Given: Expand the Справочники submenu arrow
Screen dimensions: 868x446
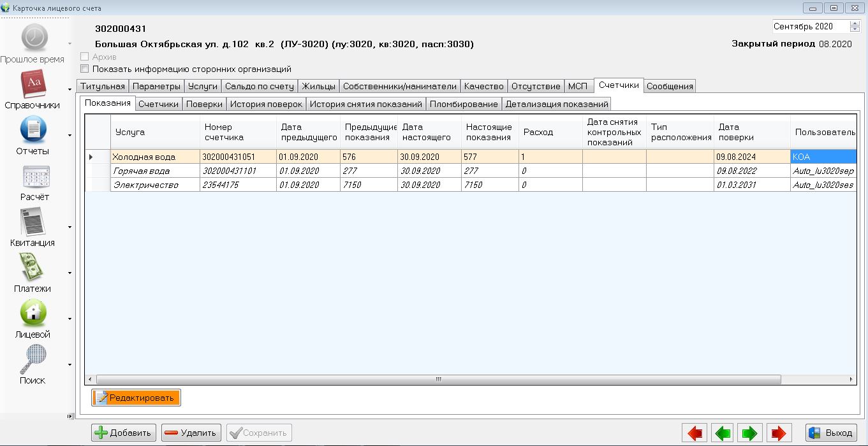Looking at the screenshot, I should tap(70, 89).
